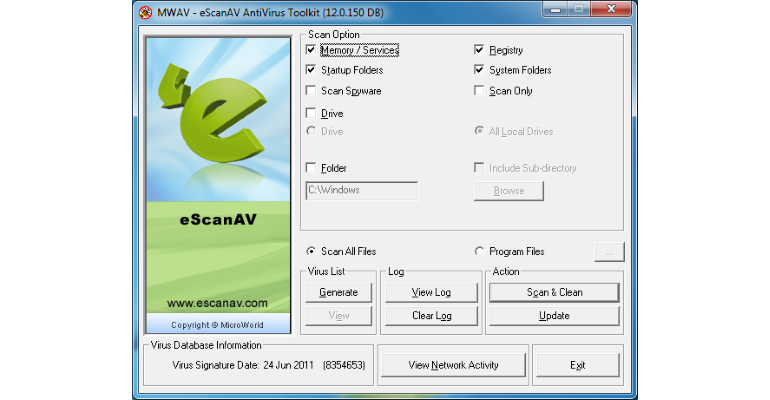Click the Browse button
770x400 pixels.
[x=509, y=191]
